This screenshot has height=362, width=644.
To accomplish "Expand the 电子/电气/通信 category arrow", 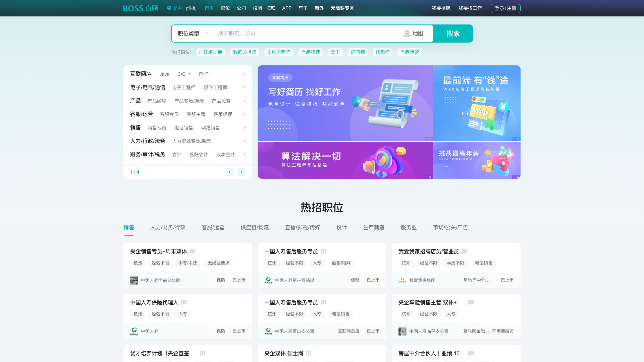I will (245, 87).
